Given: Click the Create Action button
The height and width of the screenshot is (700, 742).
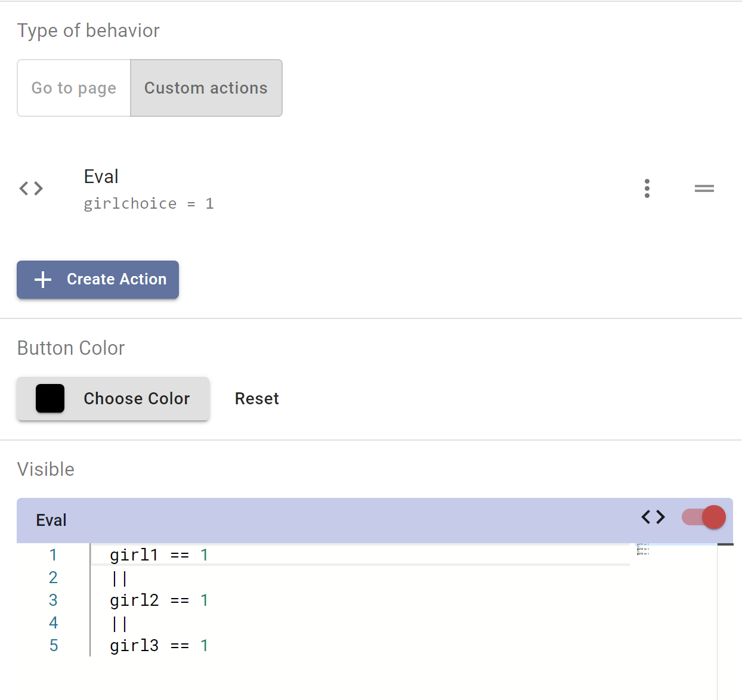Looking at the screenshot, I should pyautogui.click(x=98, y=280).
